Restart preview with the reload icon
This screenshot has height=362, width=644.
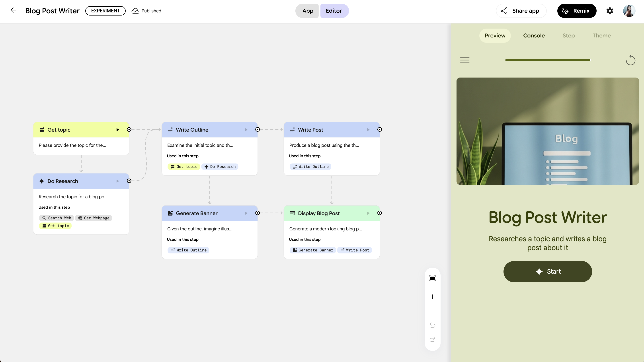point(630,60)
